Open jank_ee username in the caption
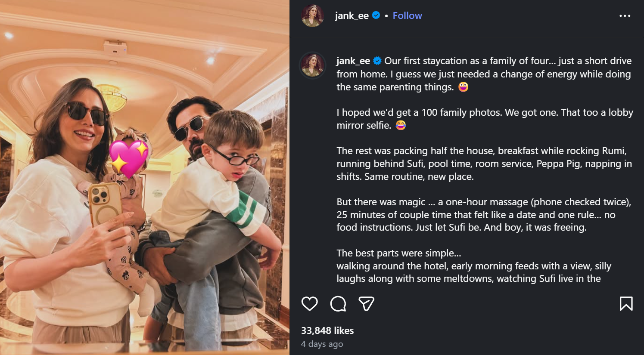 [x=353, y=61]
